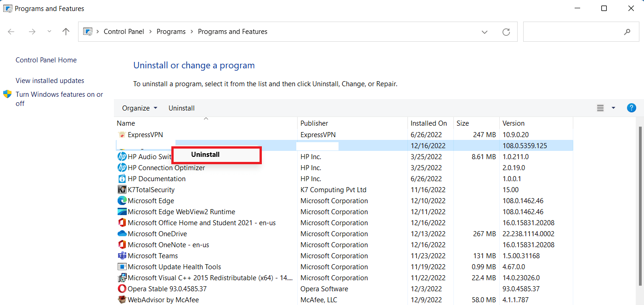Screen dimensions: 644x305
Task: Expand the recent locations chevron
Action: click(x=49, y=32)
